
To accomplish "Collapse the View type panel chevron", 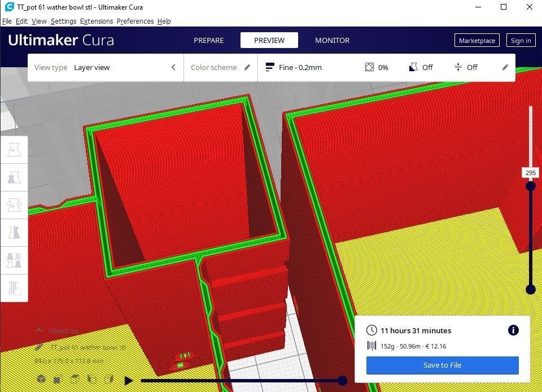I will [x=173, y=67].
